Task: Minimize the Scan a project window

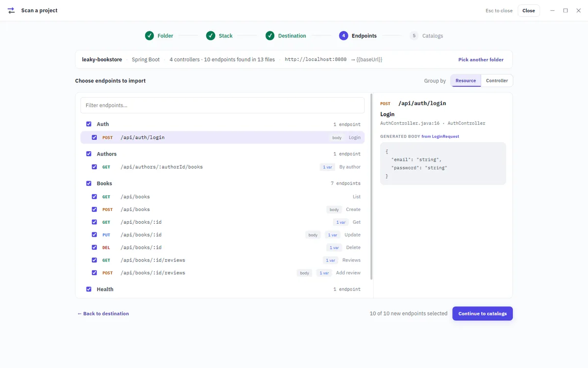Action: click(x=552, y=10)
